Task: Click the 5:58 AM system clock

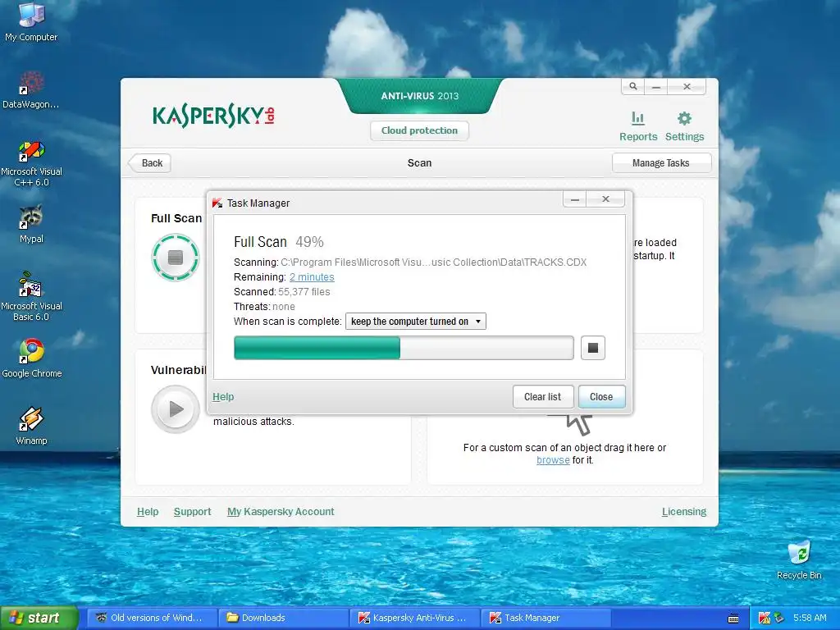Action: coord(810,618)
